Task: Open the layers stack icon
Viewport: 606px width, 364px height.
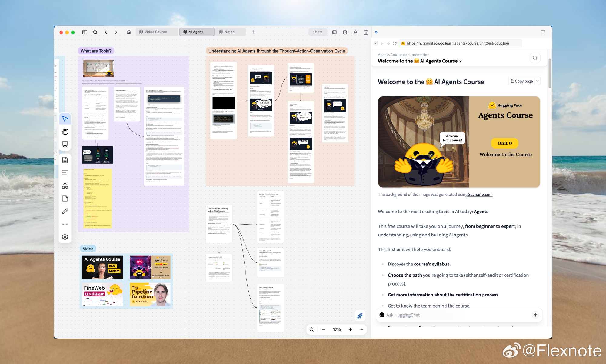Action: coord(345,32)
